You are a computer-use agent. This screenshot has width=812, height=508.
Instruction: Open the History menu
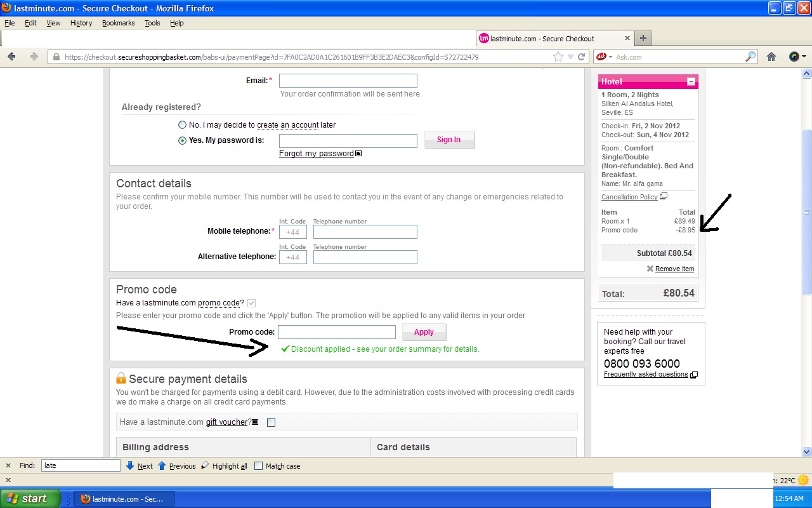click(x=81, y=23)
